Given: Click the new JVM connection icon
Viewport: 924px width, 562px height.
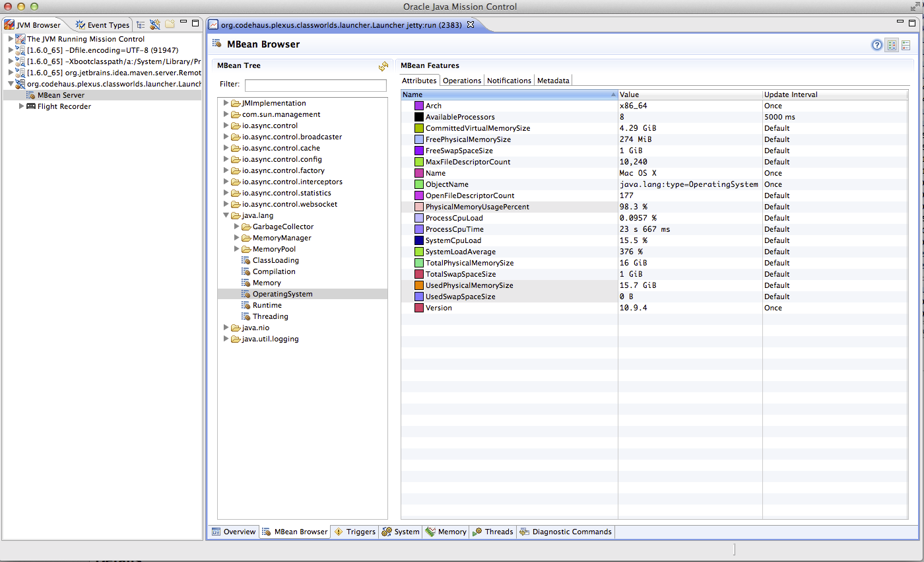Looking at the screenshot, I should [x=155, y=25].
